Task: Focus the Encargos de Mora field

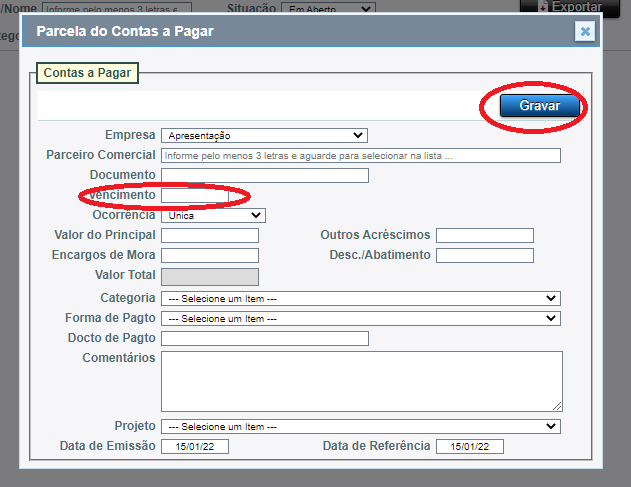Action: click(x=209, y=255)
